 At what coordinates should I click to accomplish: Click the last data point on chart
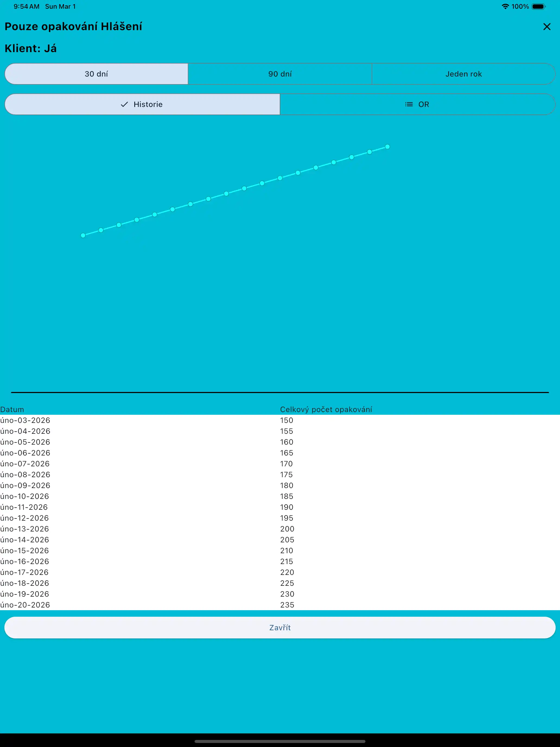pyautogui.click(x=387, y=147)
